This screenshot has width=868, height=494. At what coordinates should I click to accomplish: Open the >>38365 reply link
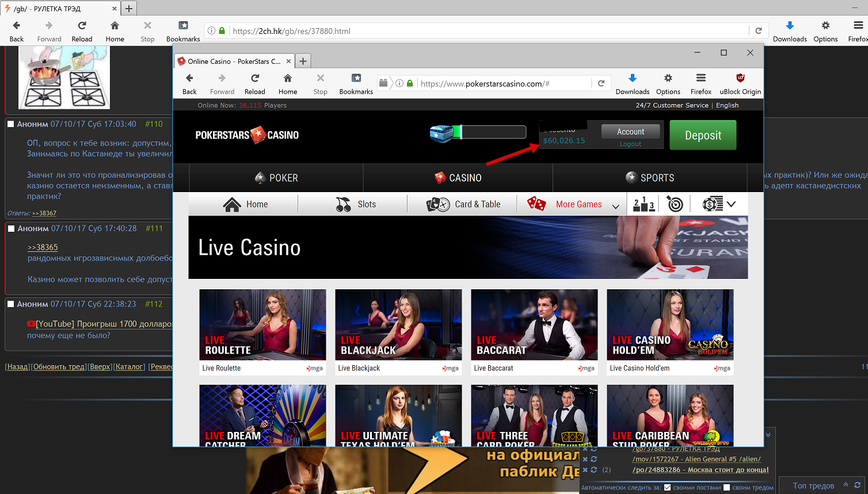(x=43, y=247)
